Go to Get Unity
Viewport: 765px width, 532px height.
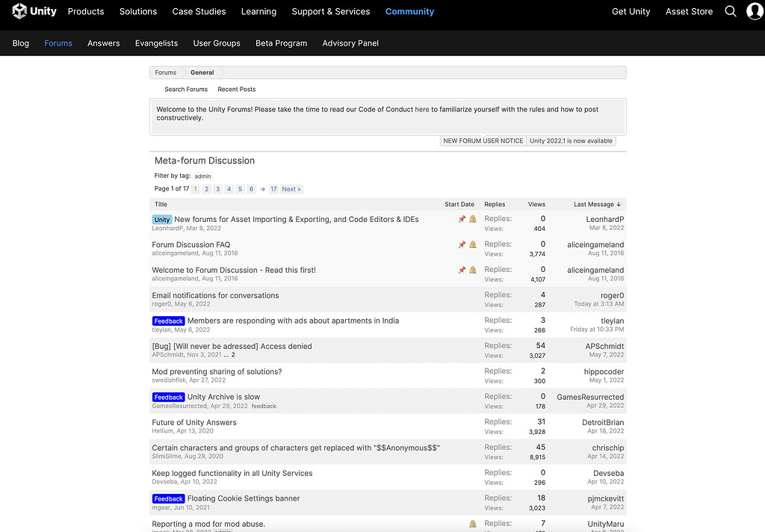pyautogui.click(x=631, y=11)
